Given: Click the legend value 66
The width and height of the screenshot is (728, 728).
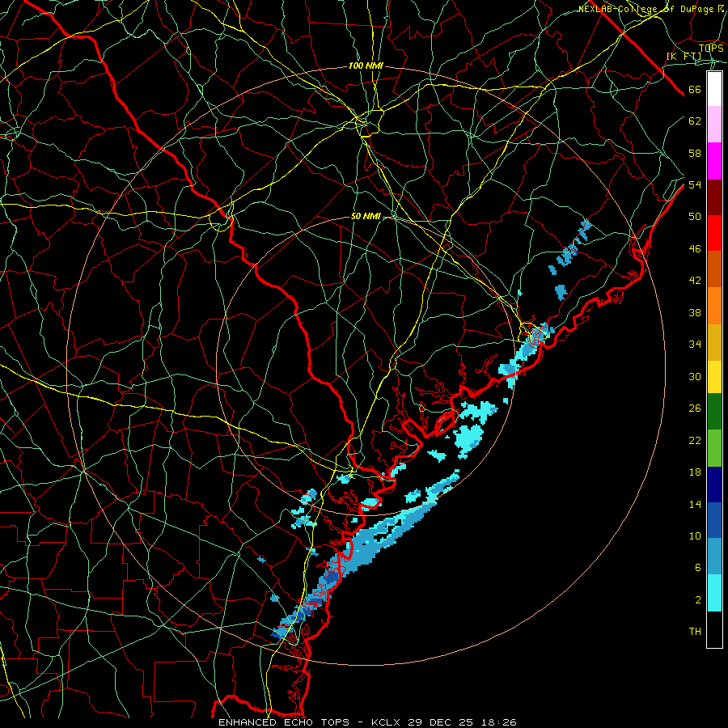Looking at the screenshot, I should point(695,89).
